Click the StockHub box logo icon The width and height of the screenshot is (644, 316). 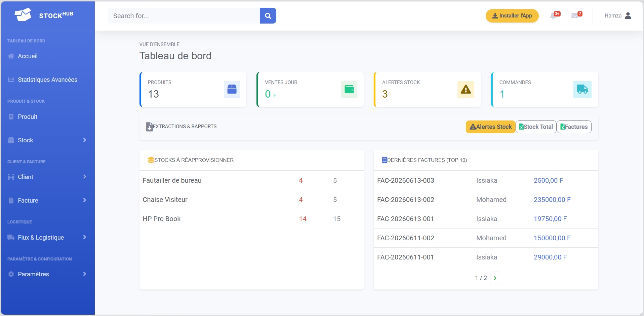click(x=23, y=15)
